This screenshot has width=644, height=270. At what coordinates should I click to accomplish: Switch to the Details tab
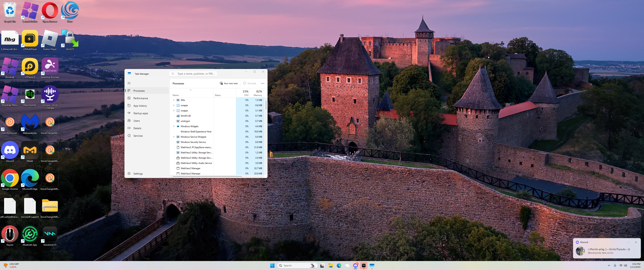137,128
